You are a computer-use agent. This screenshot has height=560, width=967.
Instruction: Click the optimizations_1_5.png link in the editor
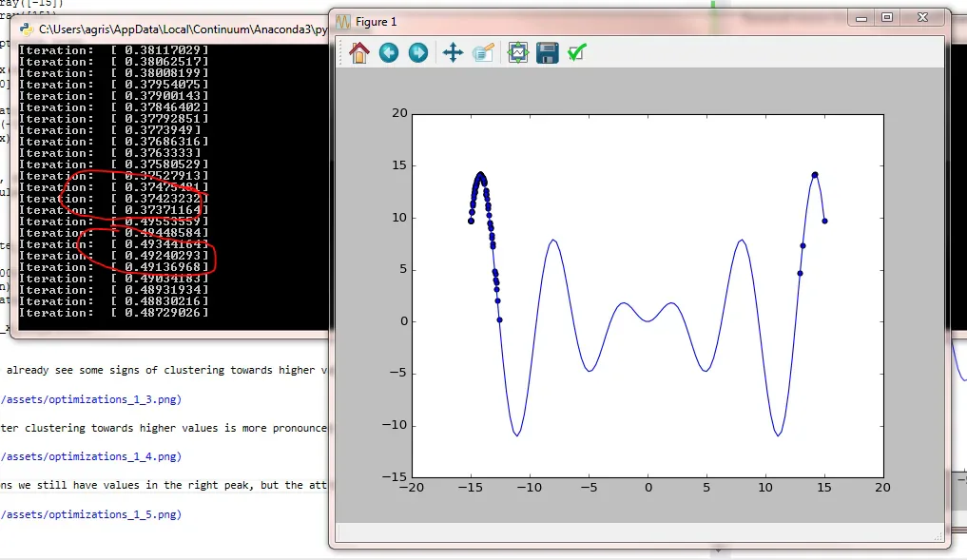[x=90, y=514]
